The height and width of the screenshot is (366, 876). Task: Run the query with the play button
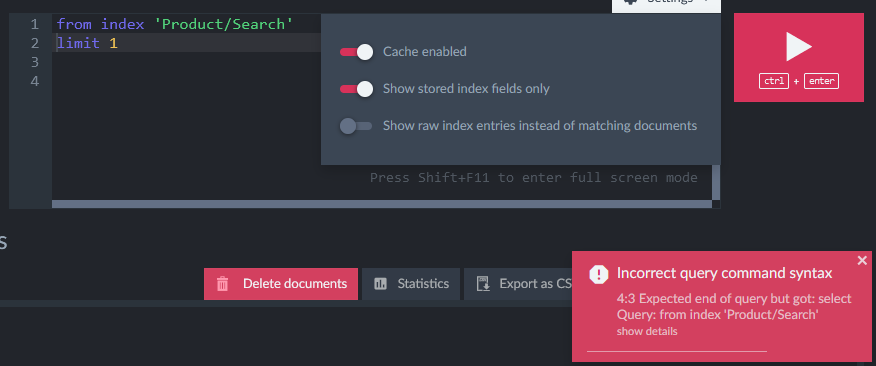[798, 58]
